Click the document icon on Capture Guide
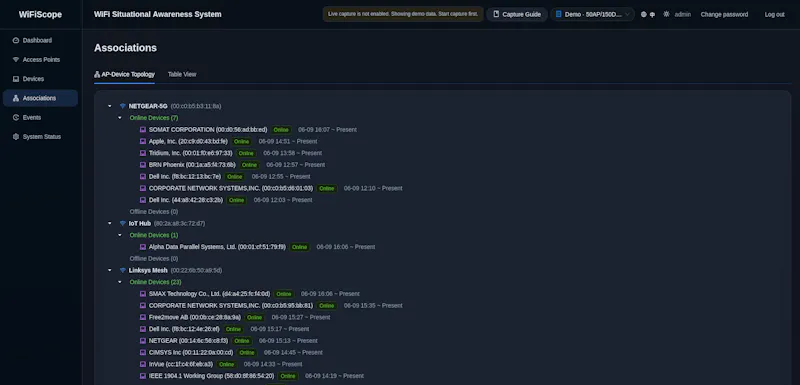 pyautogui.click(x=496, y=14)
